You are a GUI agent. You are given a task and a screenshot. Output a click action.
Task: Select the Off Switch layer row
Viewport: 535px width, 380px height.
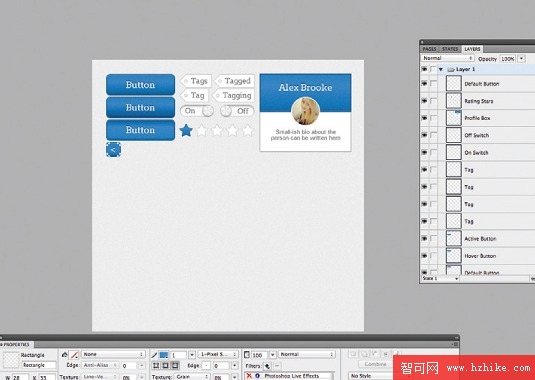(477, 135)
